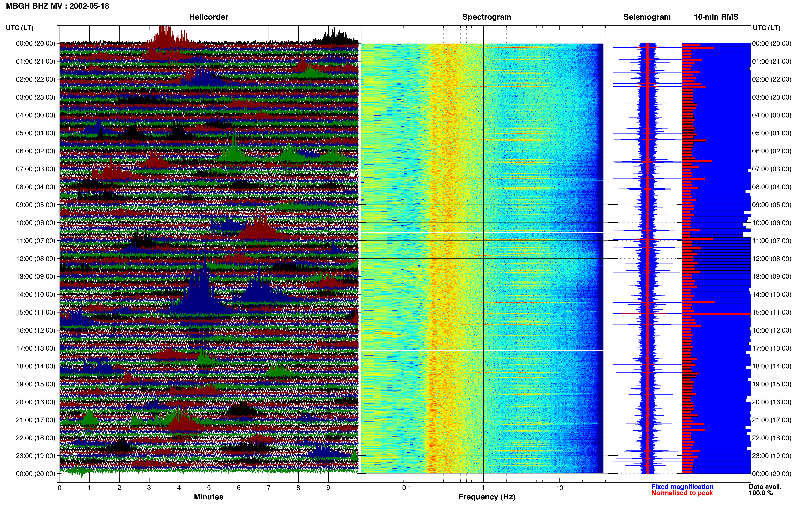The width and height of the screenshot is (812, 508).
Task: Select the Spectrogram panel heading
Action: coord(487,17)
